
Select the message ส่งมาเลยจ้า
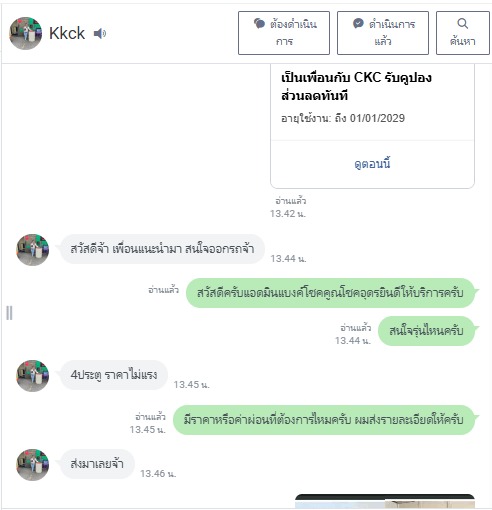97,464
